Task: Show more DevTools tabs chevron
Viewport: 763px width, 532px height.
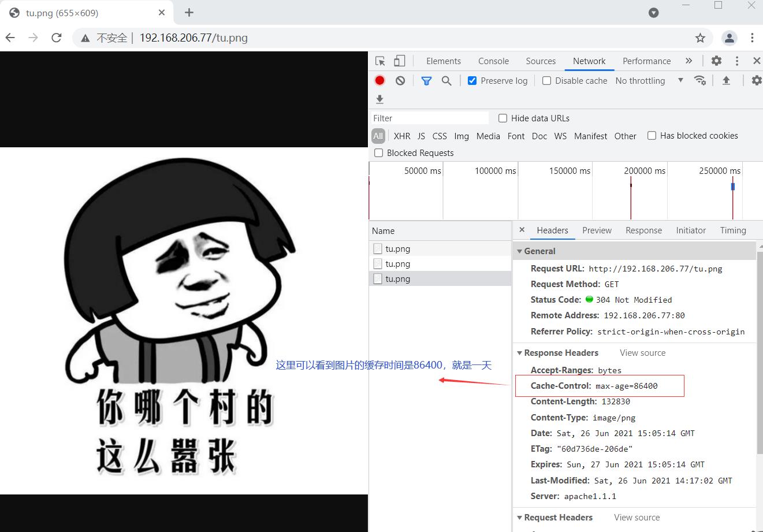Action: pyautogui.click(x=688, y=61)
